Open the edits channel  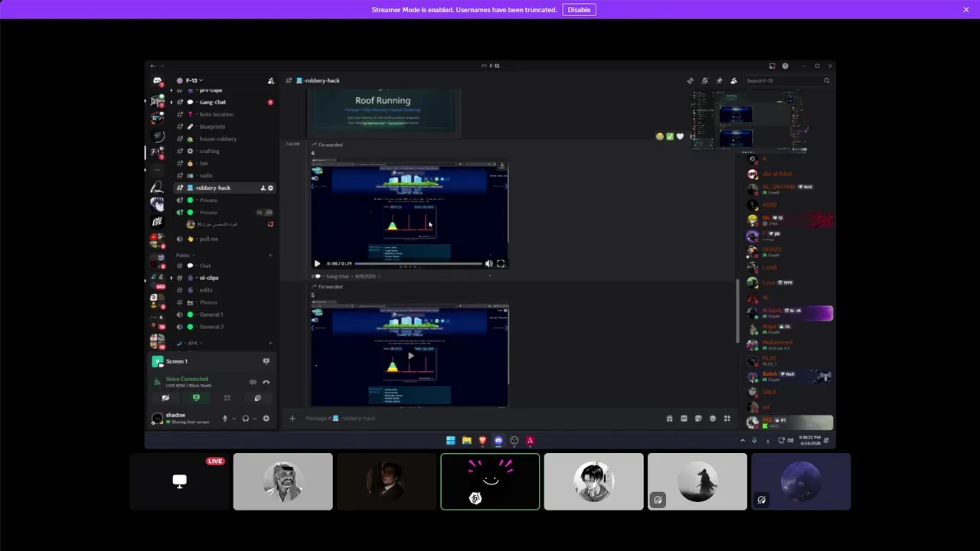[x=226, y=290]
